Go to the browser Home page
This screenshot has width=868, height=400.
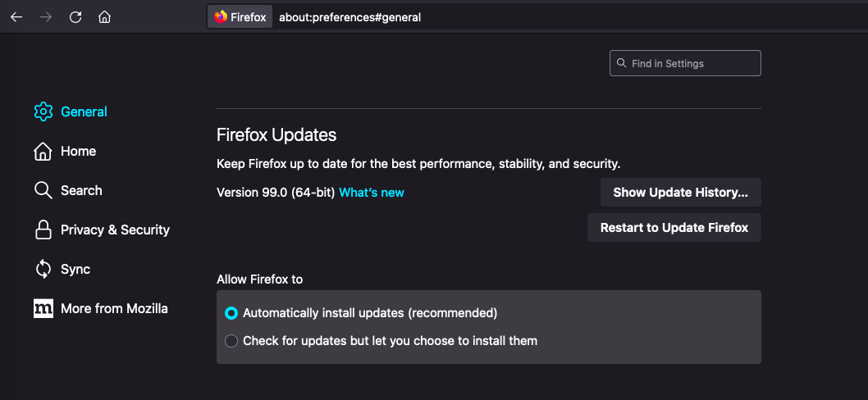[x=104, y=16]
